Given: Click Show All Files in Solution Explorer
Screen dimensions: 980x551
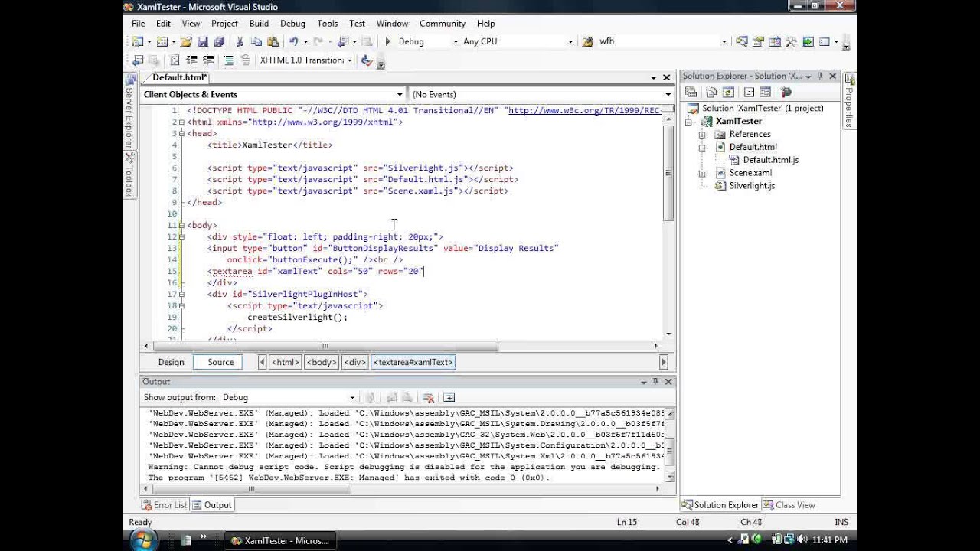Looking at the screenshot, I should click(x=711, y=92).
